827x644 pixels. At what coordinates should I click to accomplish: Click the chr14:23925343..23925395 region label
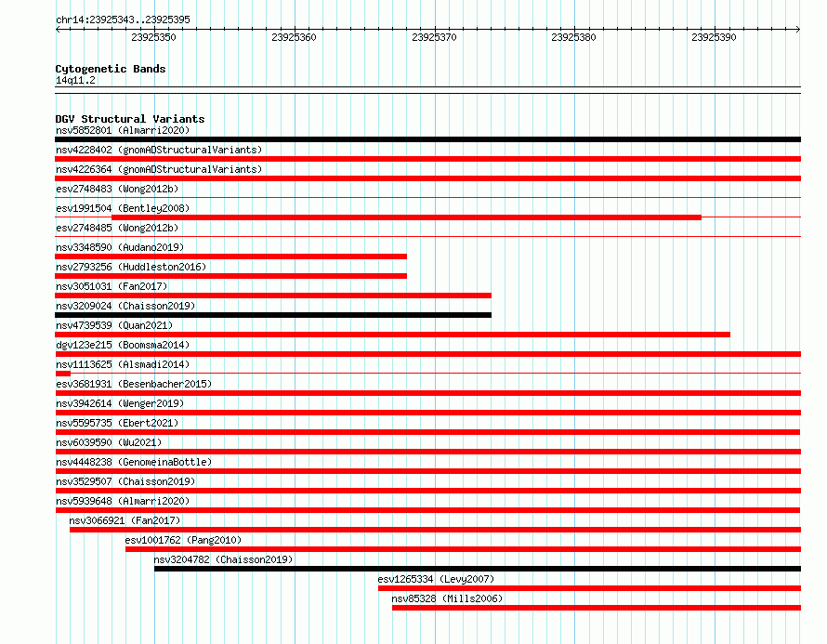coord(123,20)
